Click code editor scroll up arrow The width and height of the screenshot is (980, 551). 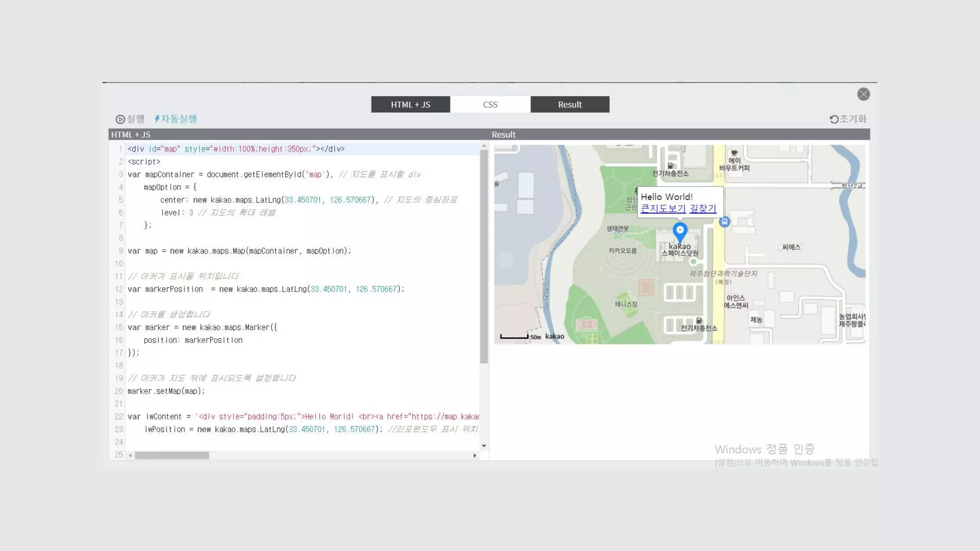[x=484, y=146]
